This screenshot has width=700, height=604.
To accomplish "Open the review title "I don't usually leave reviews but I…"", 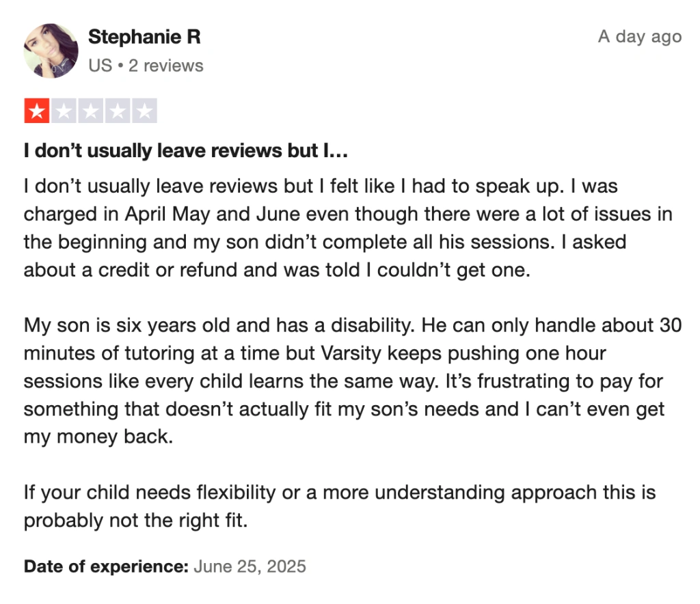I will point(186,152).
